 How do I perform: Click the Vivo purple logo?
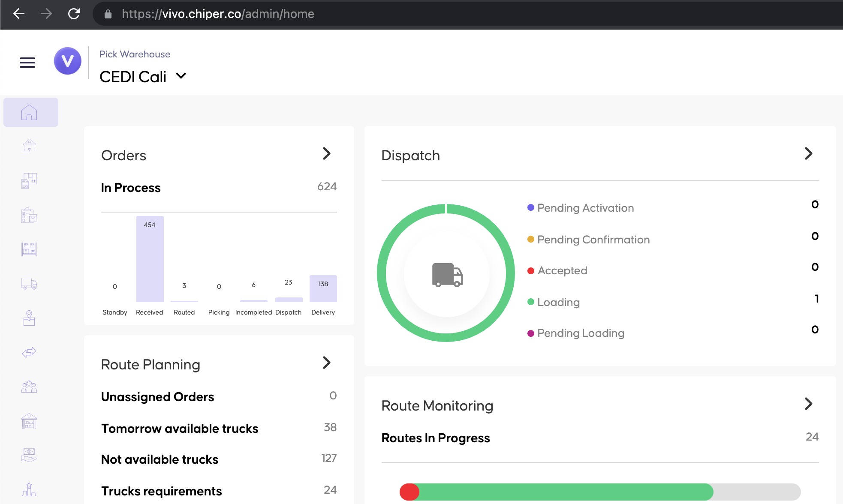68,61
